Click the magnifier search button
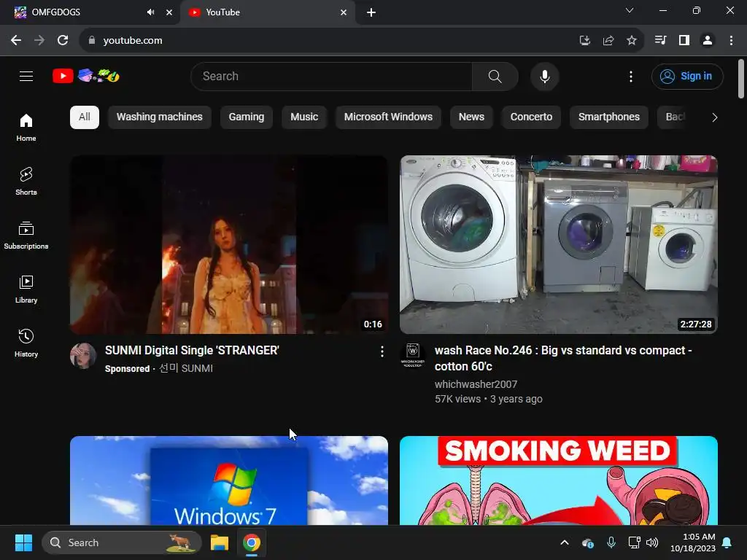 (495, 76)
